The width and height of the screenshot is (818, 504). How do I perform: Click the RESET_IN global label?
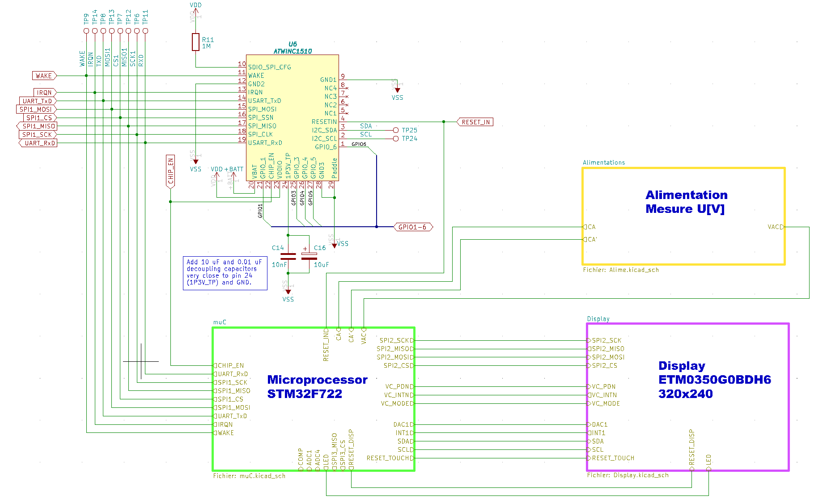475,122
